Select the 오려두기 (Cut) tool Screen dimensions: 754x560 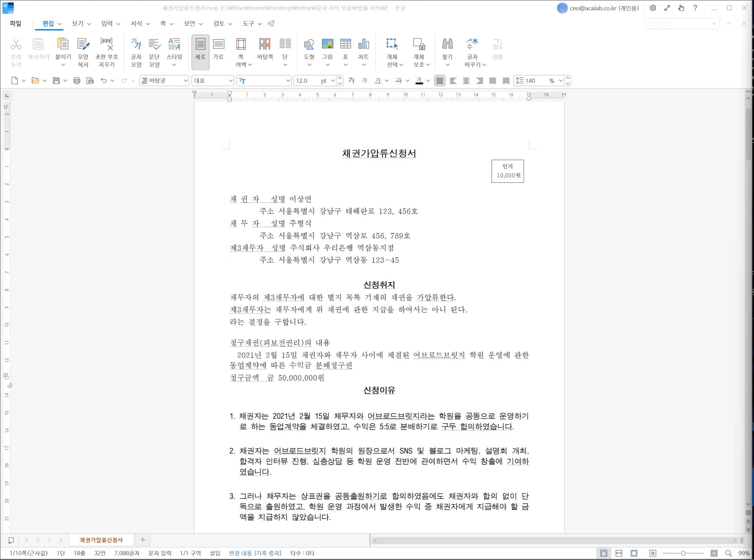16,51
